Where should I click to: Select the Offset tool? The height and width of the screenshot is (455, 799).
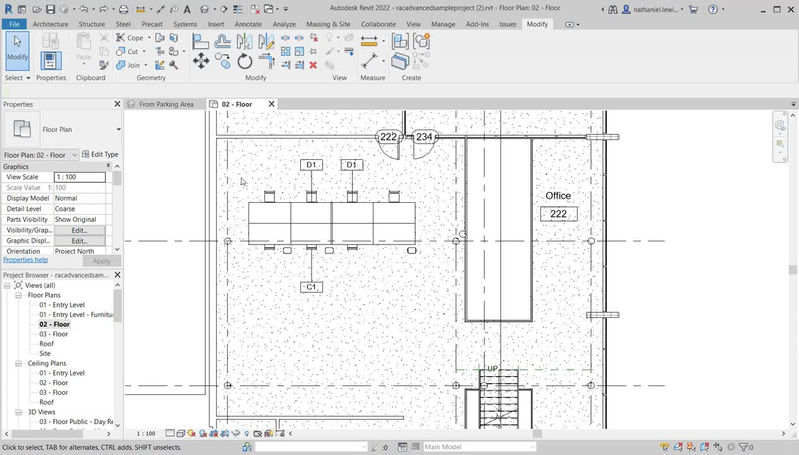coord(223,41)
